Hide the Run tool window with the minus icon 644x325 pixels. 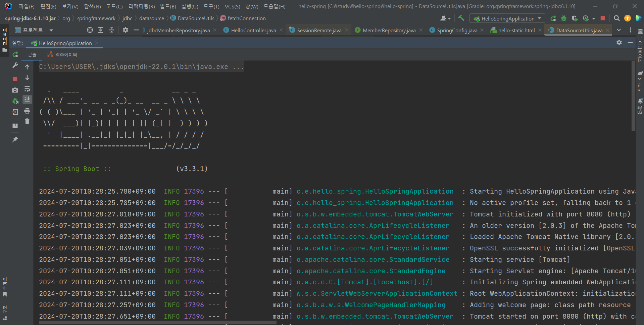tap(630, 42)
